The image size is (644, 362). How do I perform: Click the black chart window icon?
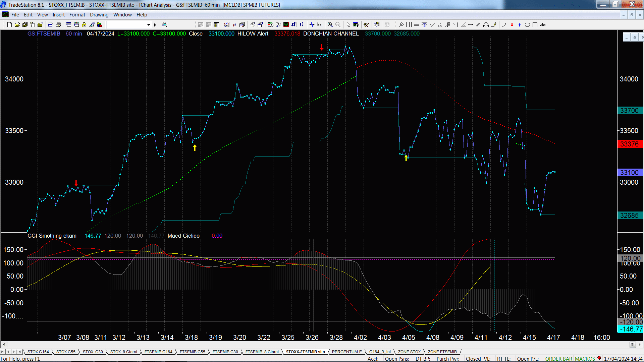point(286,25)
